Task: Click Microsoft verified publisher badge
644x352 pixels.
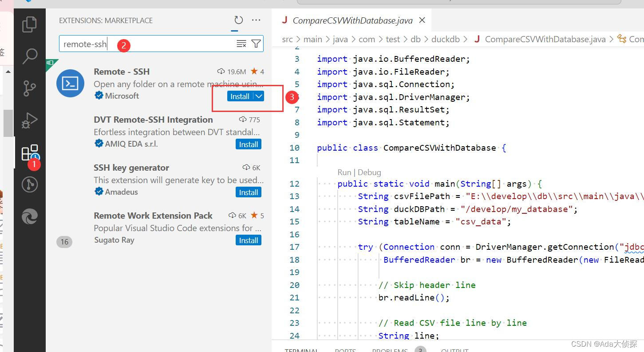Action: pyautogui.click(x=99, y=96)
